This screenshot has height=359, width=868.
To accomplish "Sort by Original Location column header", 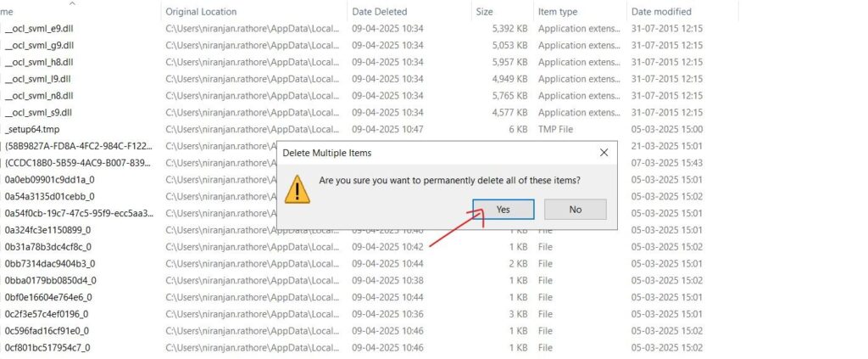I will tap(201, 12).
